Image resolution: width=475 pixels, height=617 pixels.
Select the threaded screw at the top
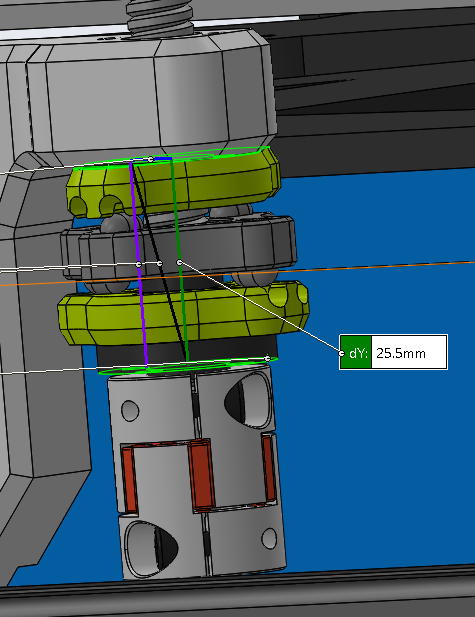pyautogui.click(x=160, y=18)
